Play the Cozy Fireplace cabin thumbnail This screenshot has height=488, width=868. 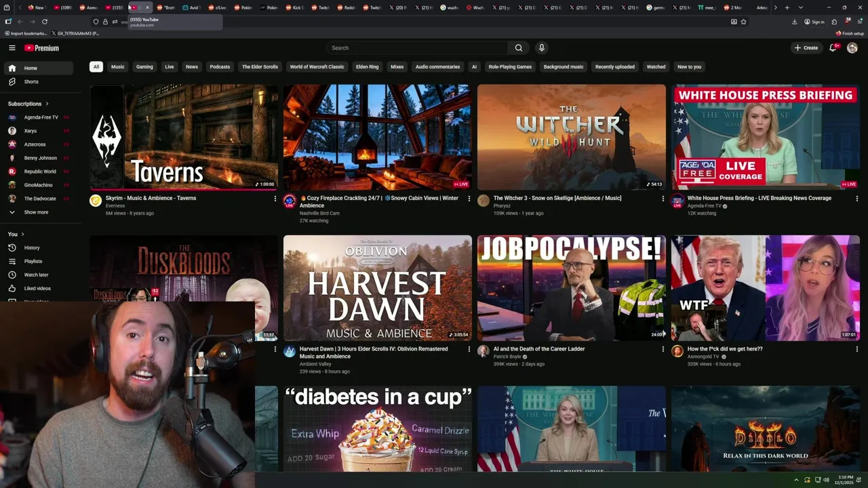378,137
